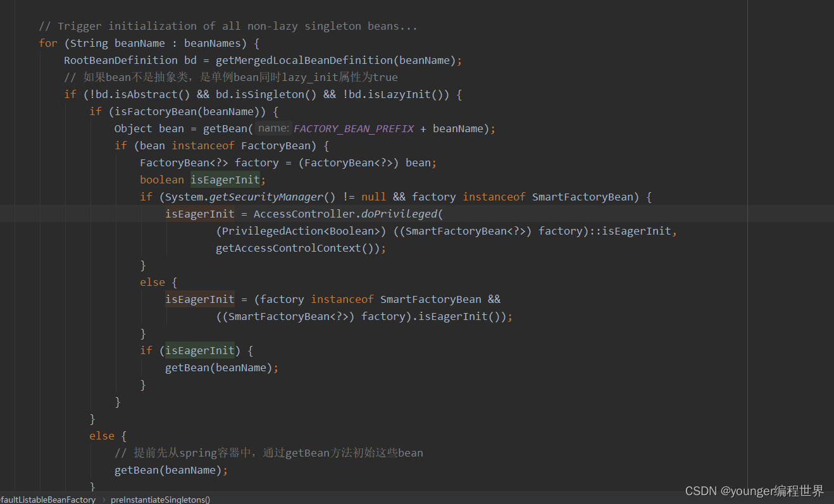Click 'isEagerInit' inside the 'if (isEagerInit)' condition
Image resolution: width=834 pixels, height=504 pixels.
coord(200,350)
